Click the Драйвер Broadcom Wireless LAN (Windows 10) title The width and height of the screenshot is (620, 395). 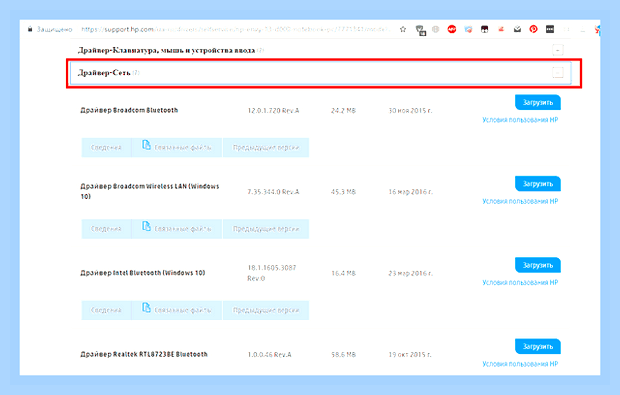click(x=150, y=191)
